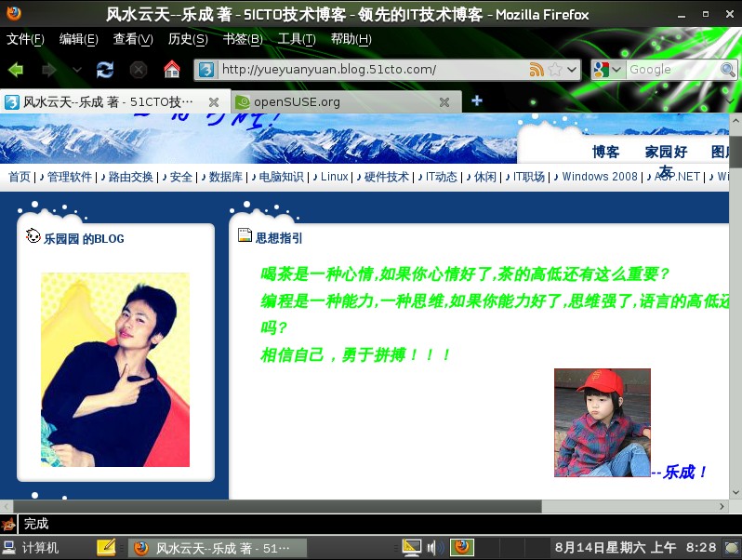
Task: Open the 历史(S) menu
Action: [188, 39]
